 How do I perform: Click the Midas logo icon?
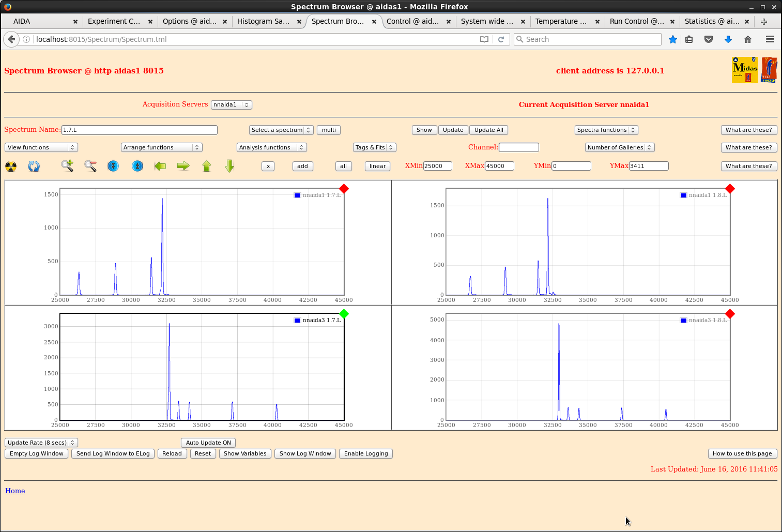point(745,70)
